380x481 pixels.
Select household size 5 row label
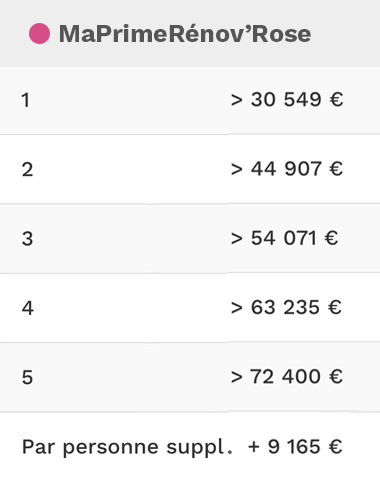click(x=27, y=377)
